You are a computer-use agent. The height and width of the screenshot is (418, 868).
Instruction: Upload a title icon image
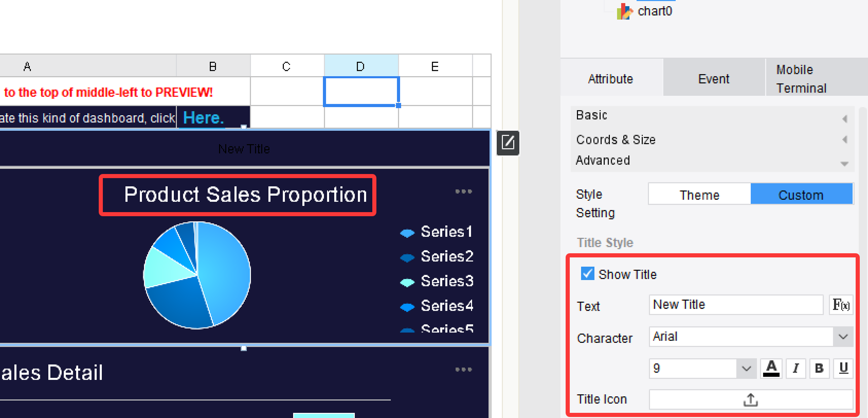[751, 399]
